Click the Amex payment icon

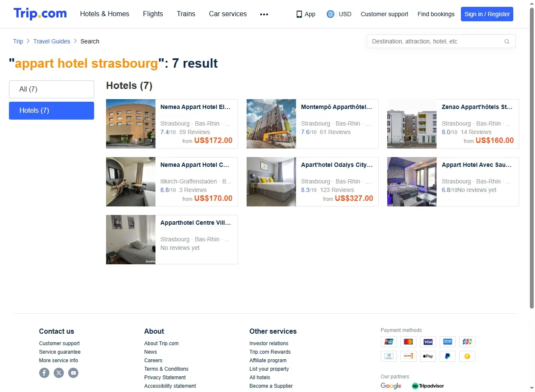(448, 342)
